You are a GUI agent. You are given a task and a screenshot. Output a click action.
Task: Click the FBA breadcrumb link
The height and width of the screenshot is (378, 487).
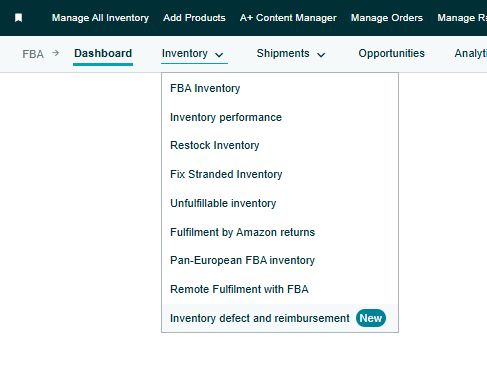(x=33, y=54)
